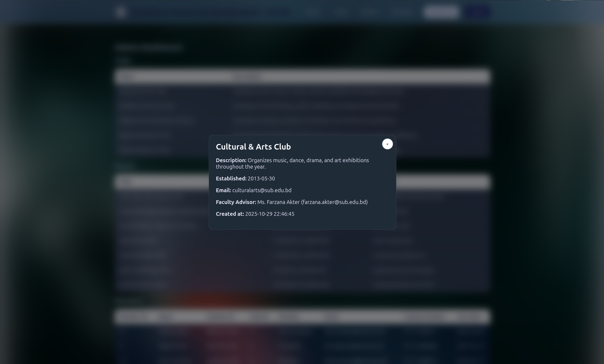Click the name Ms. Farzana Akter
This screenshot has width=604, height=364.
point(278,202)
